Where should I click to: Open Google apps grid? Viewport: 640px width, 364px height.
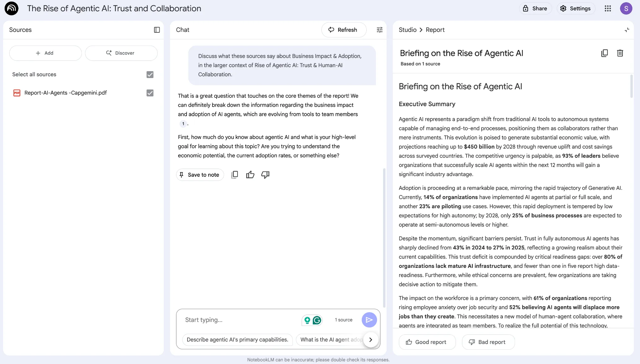click(607, 8)
